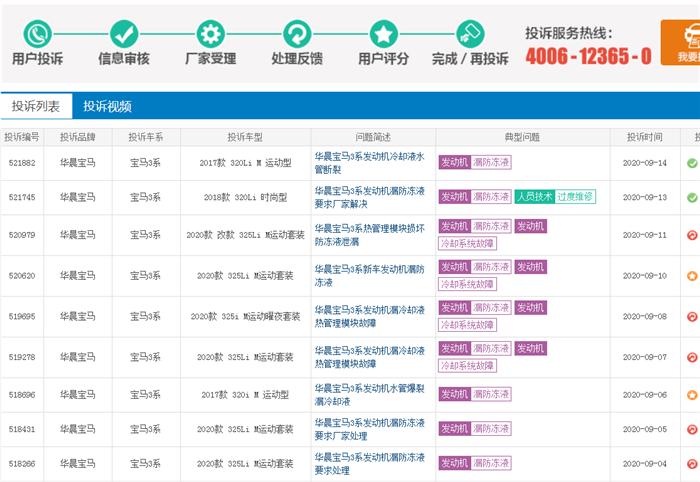
Task: Click hotline number 4006-12365-0
Action: point(588,57)
